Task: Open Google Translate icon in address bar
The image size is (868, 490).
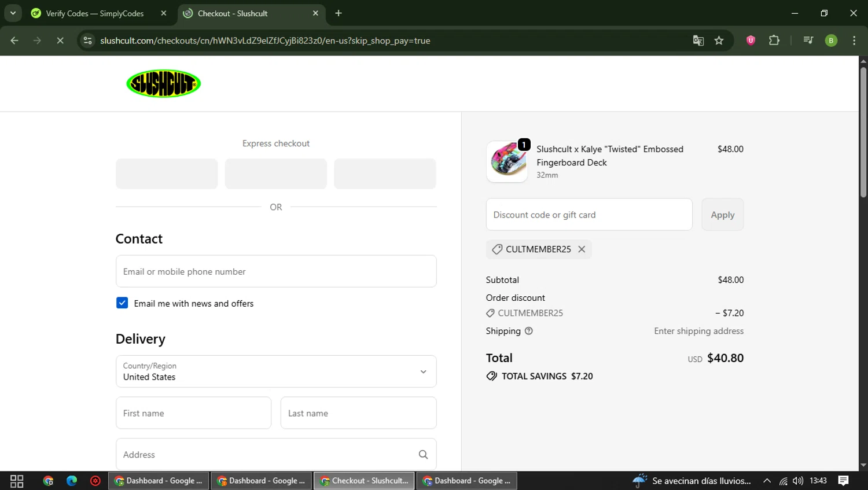Action: pos(698,40)
